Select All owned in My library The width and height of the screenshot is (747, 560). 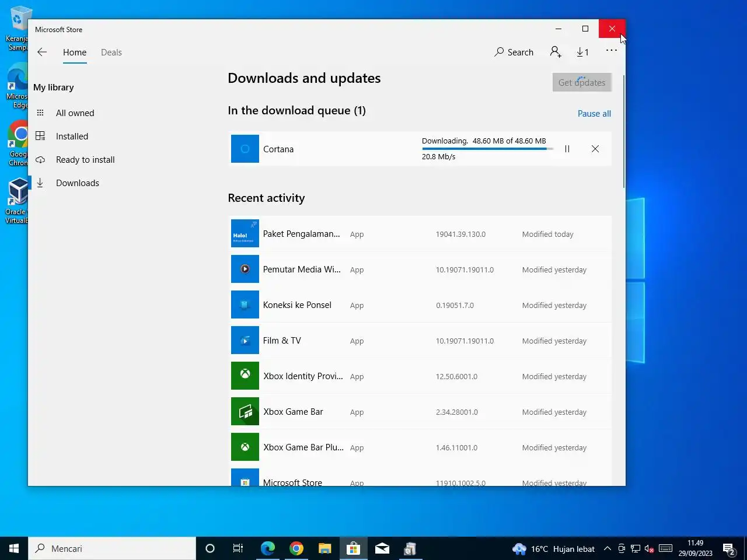(x=75, y=113)
